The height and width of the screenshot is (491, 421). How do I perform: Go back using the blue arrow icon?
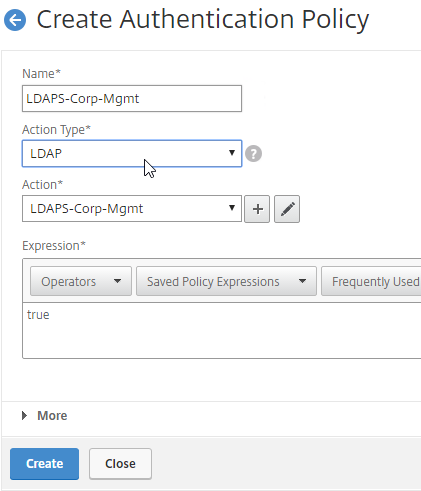(x=15, y=20)
